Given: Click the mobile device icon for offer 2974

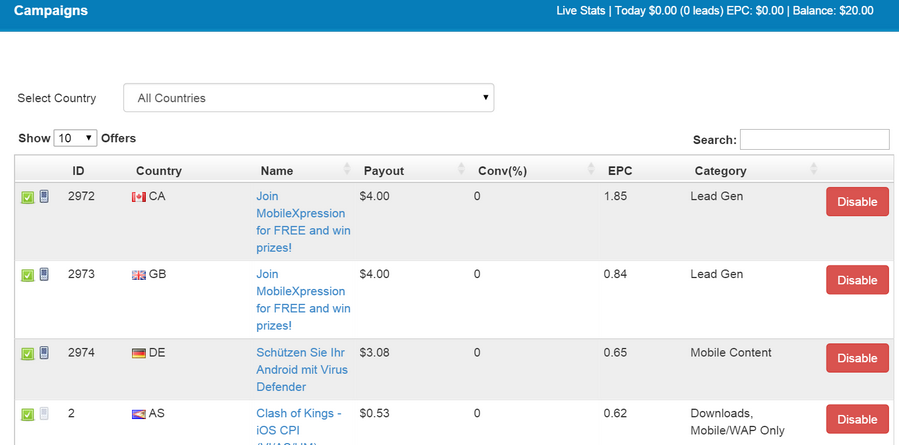Looking at the screenshot, I should point(44,353).
